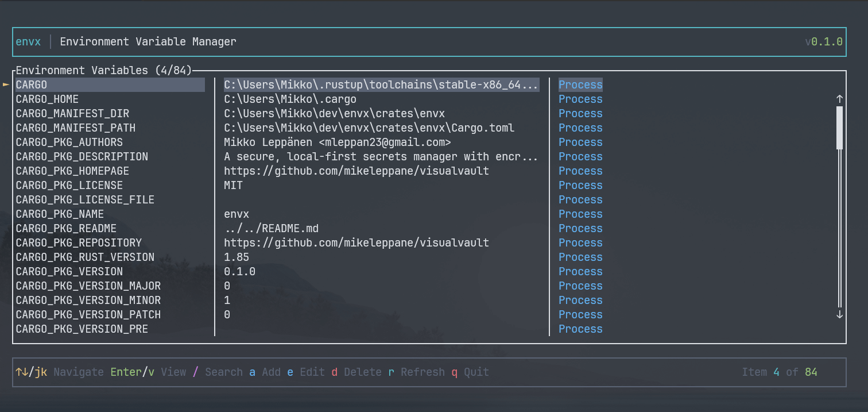This screenshot has height=412, width=868.
Task: Click the scrollbar up arrow
Action: (839, 99)
